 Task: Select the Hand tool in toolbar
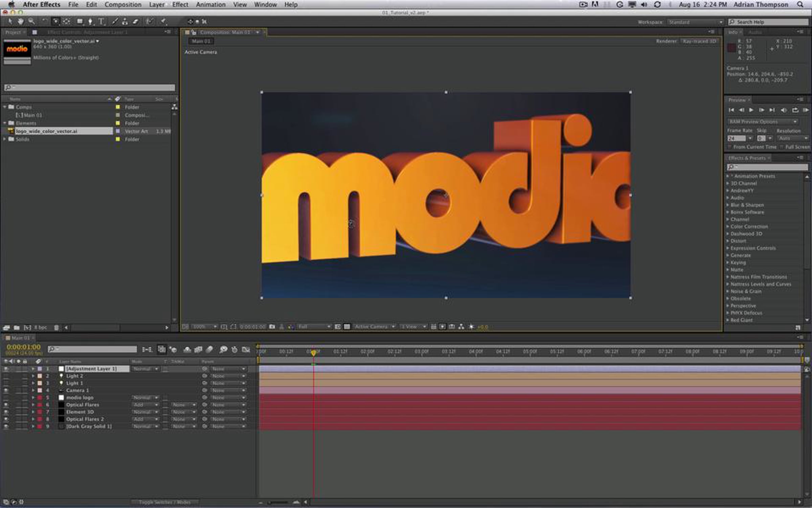(21, 21)
